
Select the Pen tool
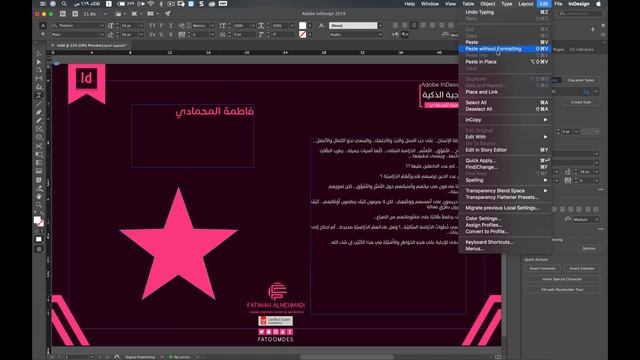[39, 112]
